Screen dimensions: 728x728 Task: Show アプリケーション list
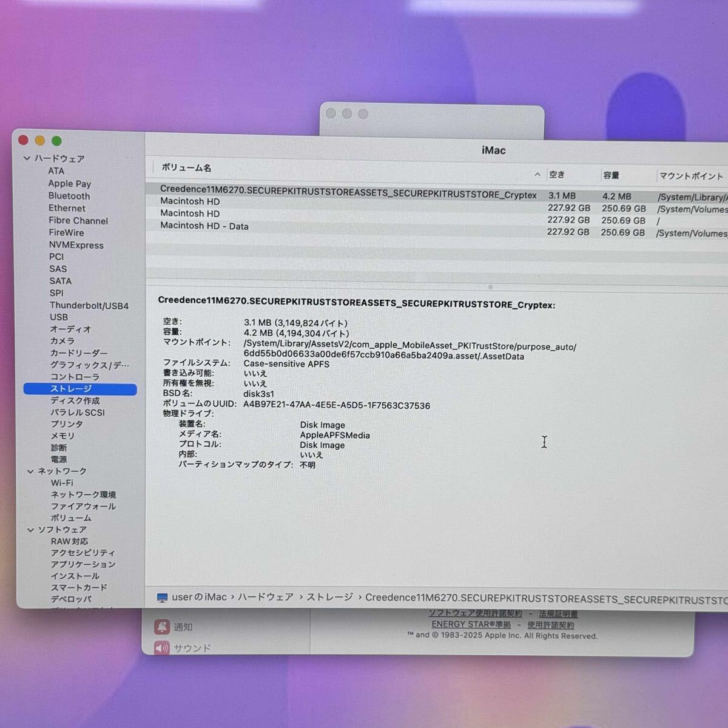tap(83, 564)
